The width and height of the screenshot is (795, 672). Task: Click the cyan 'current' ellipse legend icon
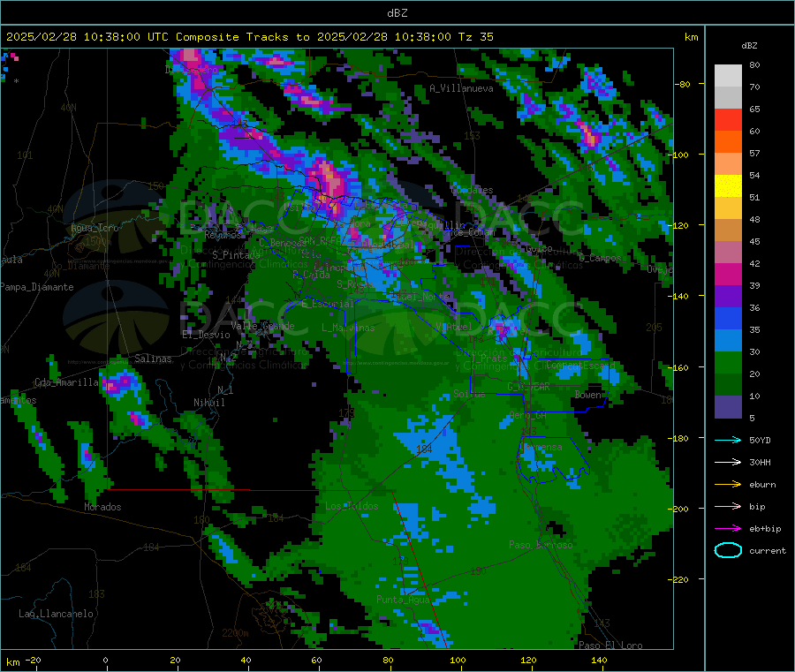click(x=728, y=550)
